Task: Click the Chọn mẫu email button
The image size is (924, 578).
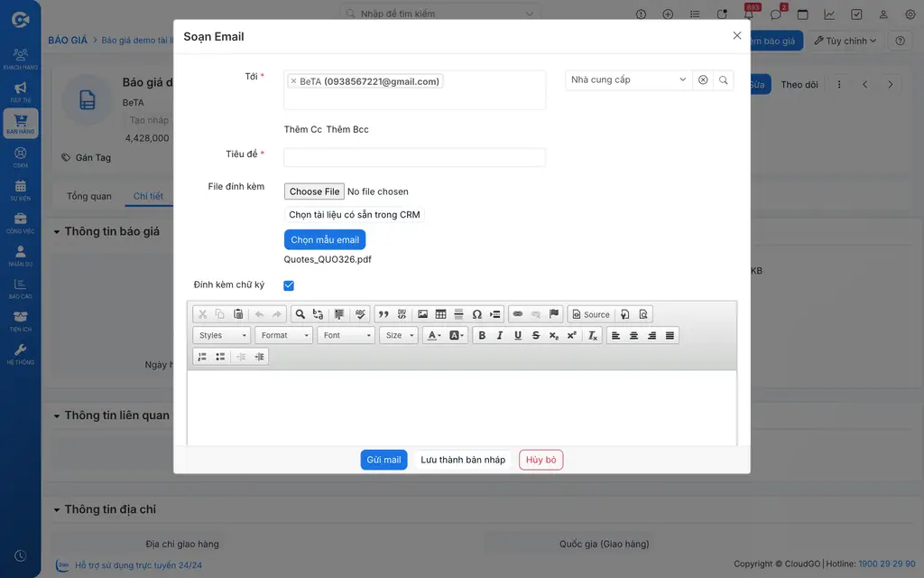Action: [x=325, y=240]
